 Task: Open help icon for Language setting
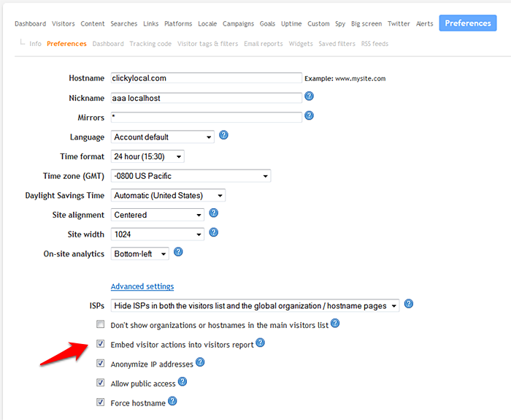(x=224, y=135)
